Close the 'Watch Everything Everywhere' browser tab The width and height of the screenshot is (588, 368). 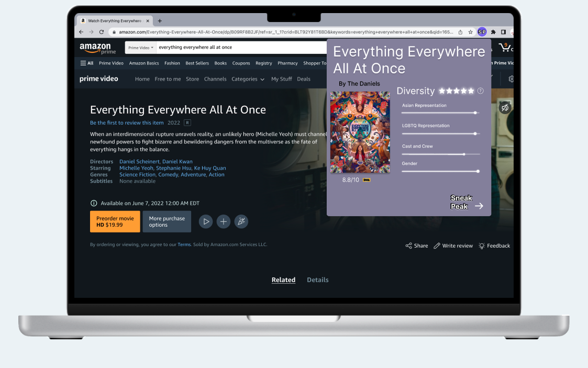[148, 21]
